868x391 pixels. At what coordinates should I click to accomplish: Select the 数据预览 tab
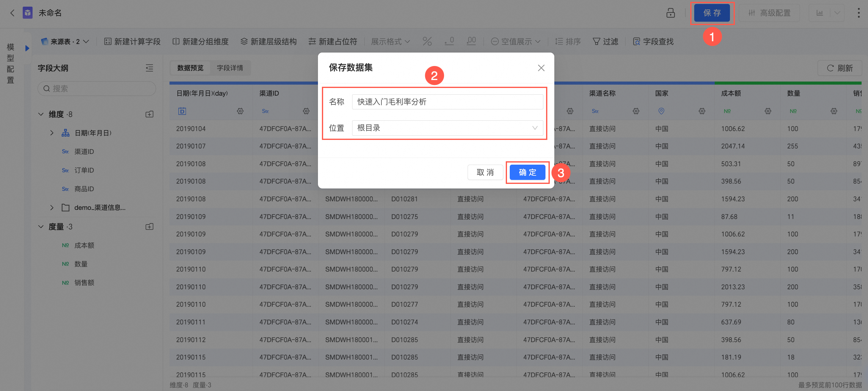190,68
